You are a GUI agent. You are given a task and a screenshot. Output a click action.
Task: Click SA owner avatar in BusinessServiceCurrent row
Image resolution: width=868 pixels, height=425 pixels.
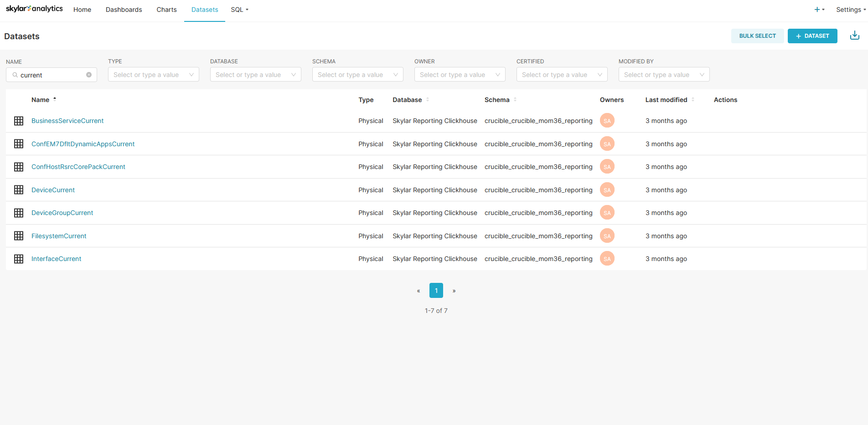click(x=607, y=121)
